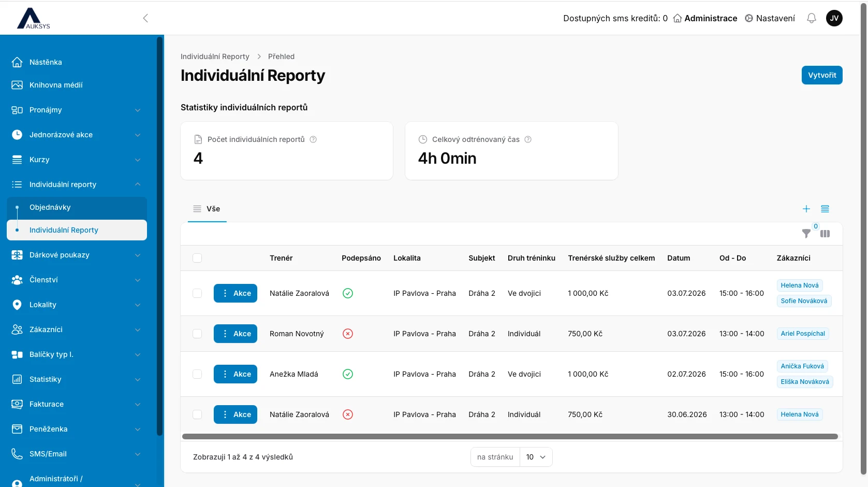This screenshot has height=487, width=868.
Task: Expand the Pronájmy sidebar section
Action: coord(77,110)
